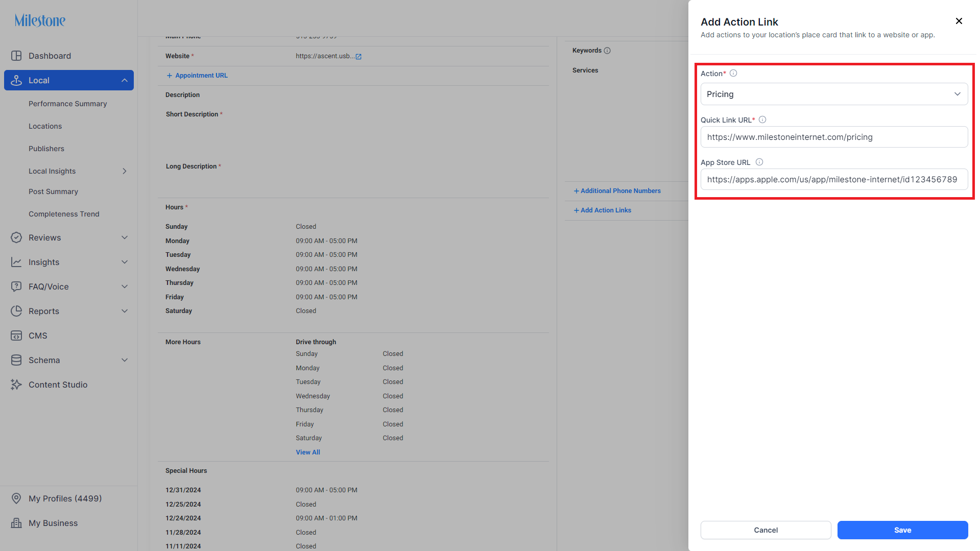Image resolution: width=980 pixels, height=551 pixels.
Task: Click the Hours section label
Action: [x=174, y=207]
